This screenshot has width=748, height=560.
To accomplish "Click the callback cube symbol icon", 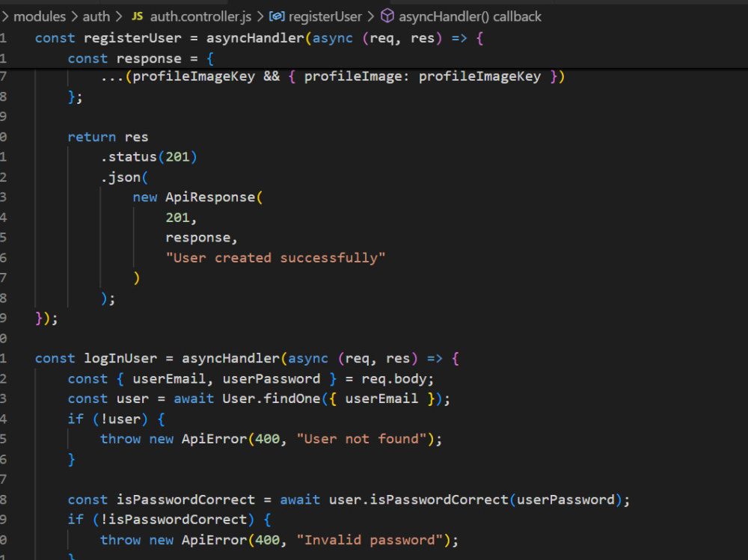I will click(x=387, y=16).
